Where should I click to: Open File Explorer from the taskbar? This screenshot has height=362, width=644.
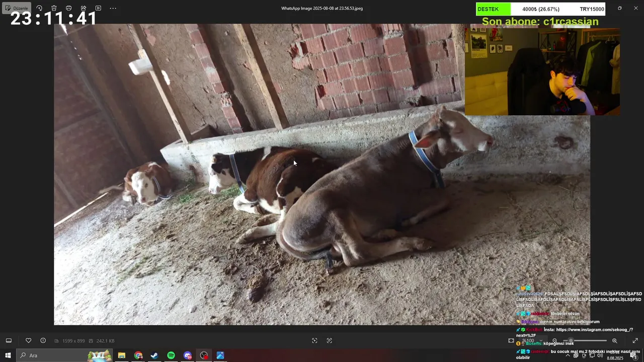coord(122,355)
